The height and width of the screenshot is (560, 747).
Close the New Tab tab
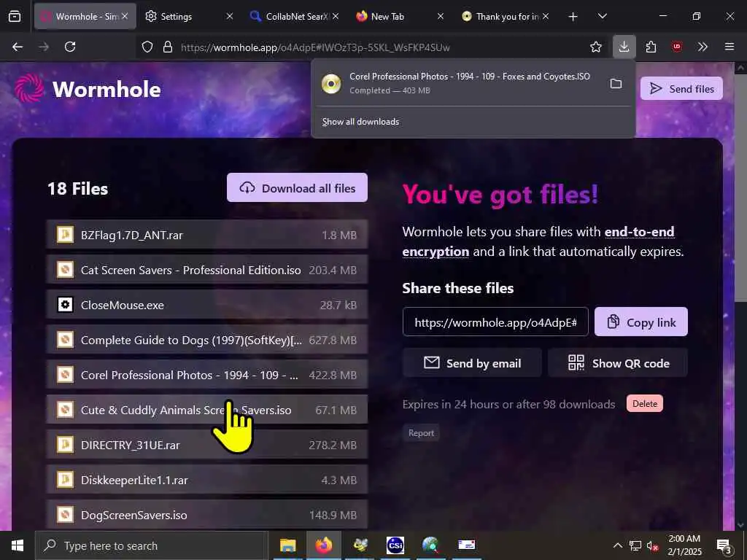click(440, 16)
